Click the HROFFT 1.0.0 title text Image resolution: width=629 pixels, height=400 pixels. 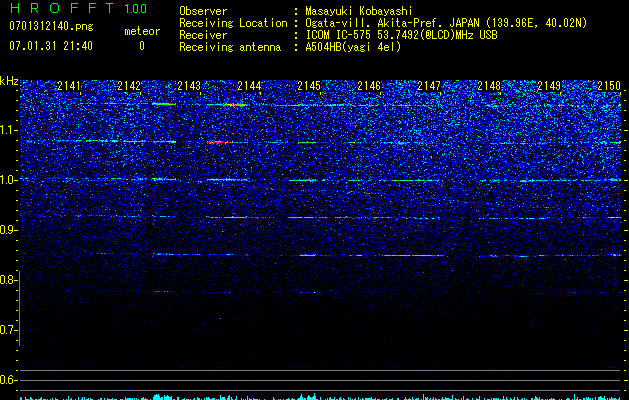78,8
